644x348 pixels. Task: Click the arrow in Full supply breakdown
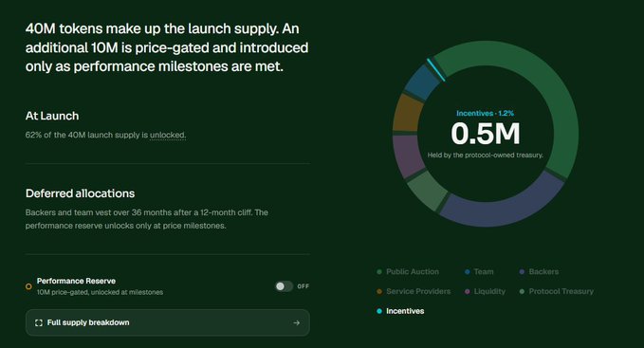(297, 323)
